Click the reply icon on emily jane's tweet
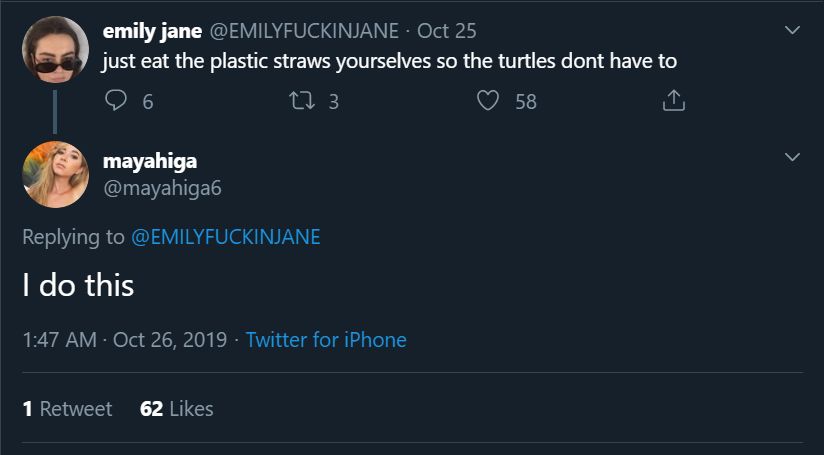 117,101
